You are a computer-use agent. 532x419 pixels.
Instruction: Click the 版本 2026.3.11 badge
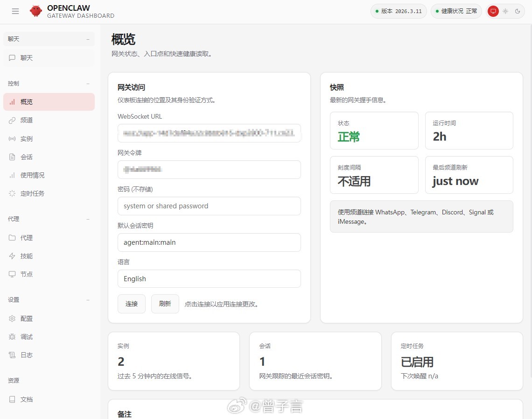click(x=399, y=11)
